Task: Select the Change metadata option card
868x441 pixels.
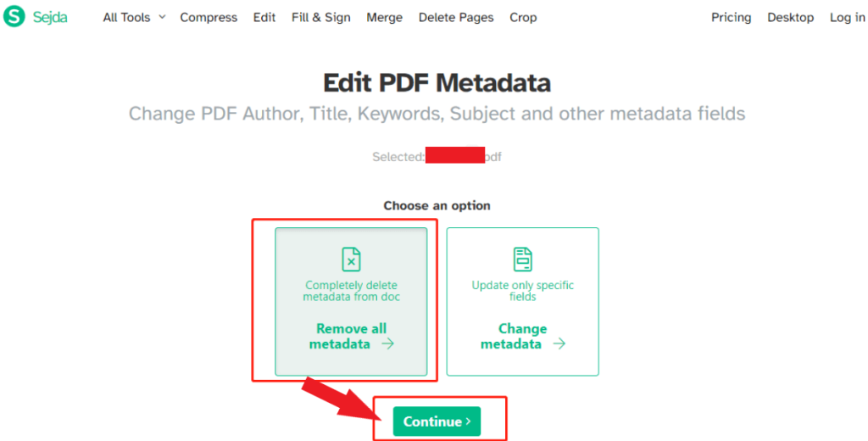Action: coord(522,301)
